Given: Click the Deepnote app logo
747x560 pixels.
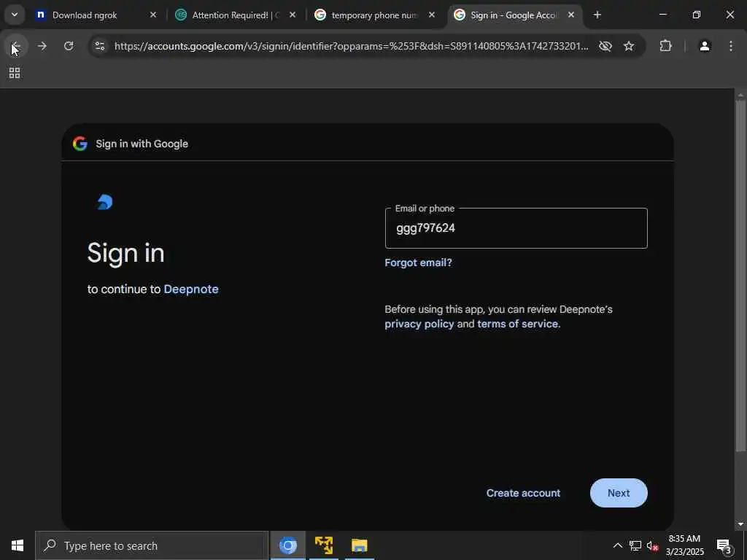Looking at the screenshot, I should [x=105, y=202].
